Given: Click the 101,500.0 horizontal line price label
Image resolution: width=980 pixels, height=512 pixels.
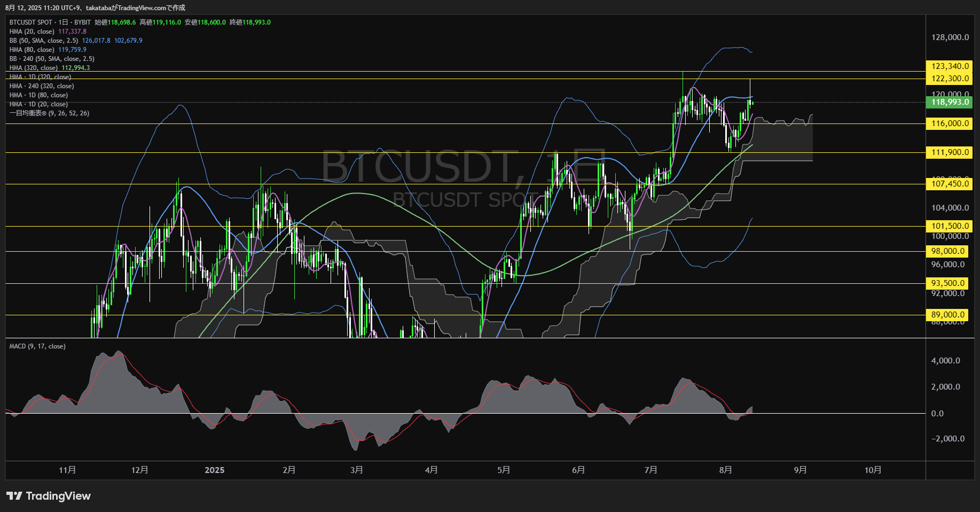Looking at the screenshot, I should [950, 226].
